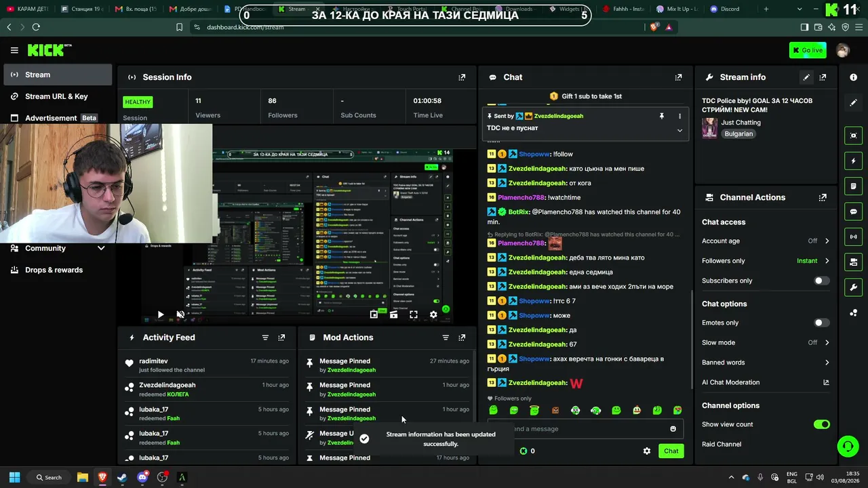Pop out the Stream info panel
Image resolution: width=868 pixels, height=488 pixels.
tap(823, 77)
